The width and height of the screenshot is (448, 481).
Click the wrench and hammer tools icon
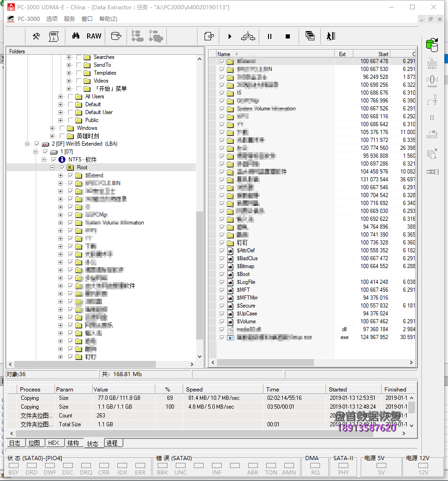(36, 36)
